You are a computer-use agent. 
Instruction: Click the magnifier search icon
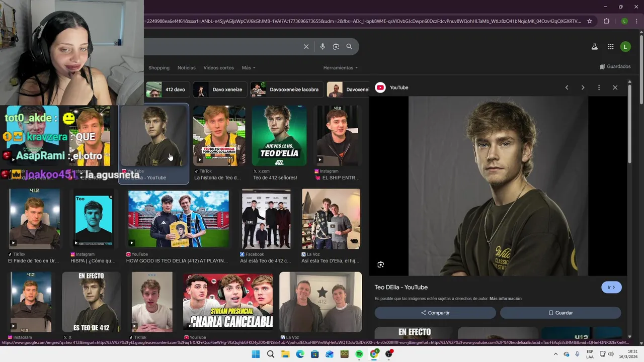point(349,47)
